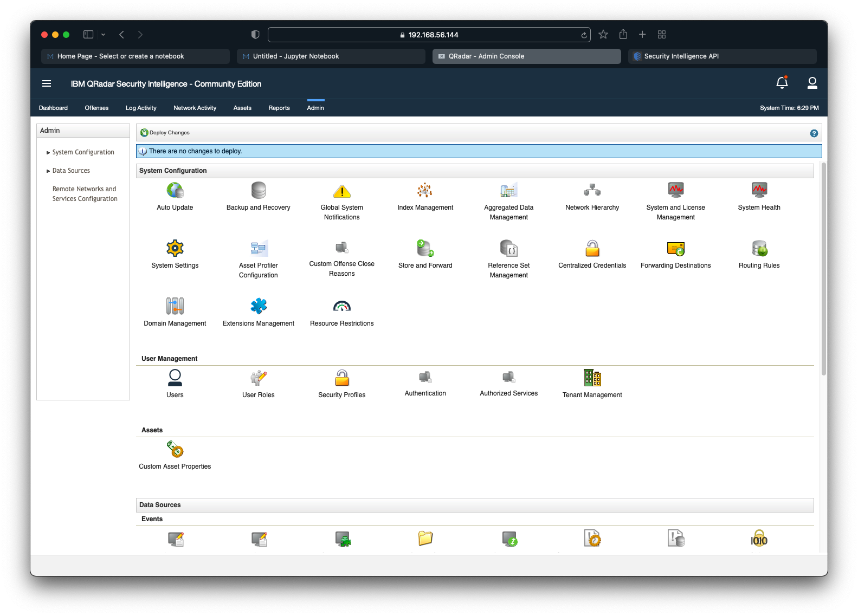This screenshot has width=858, height=616.
Task: Open Index Management
Action: (425, 191)
